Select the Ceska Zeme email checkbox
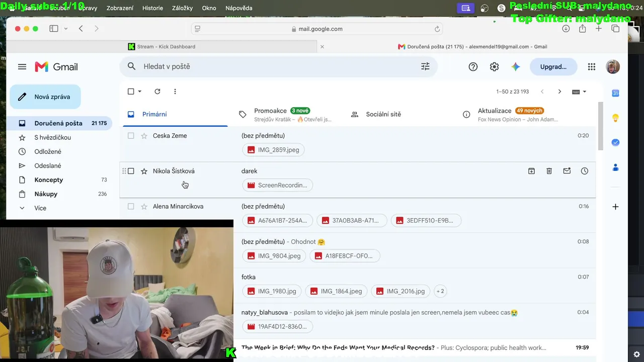 click(x=131, y=136)
